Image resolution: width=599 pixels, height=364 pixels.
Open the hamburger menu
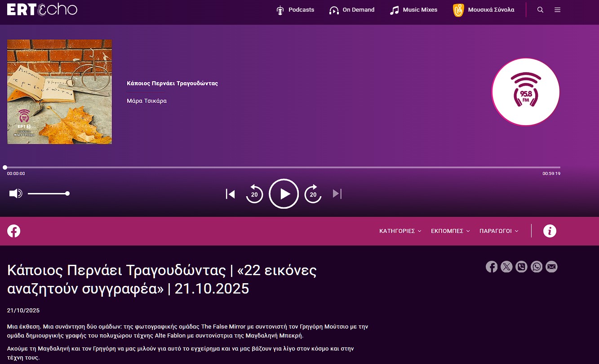(x=557, y=10)
